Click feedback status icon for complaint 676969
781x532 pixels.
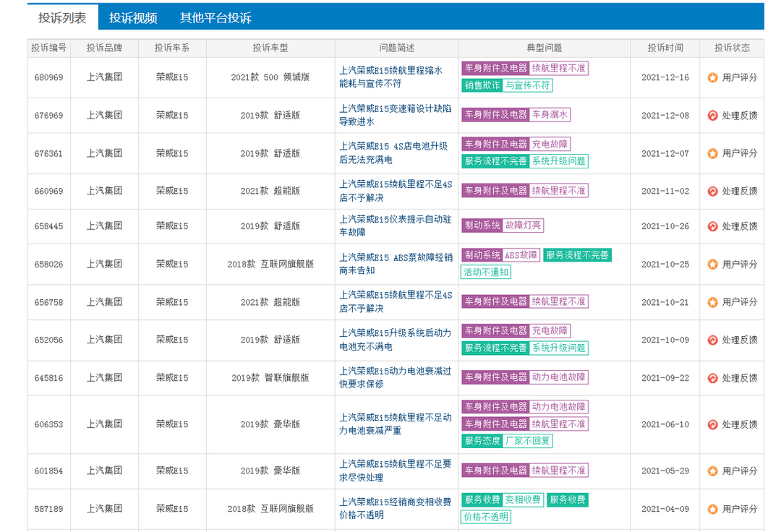tap(713, 116)
